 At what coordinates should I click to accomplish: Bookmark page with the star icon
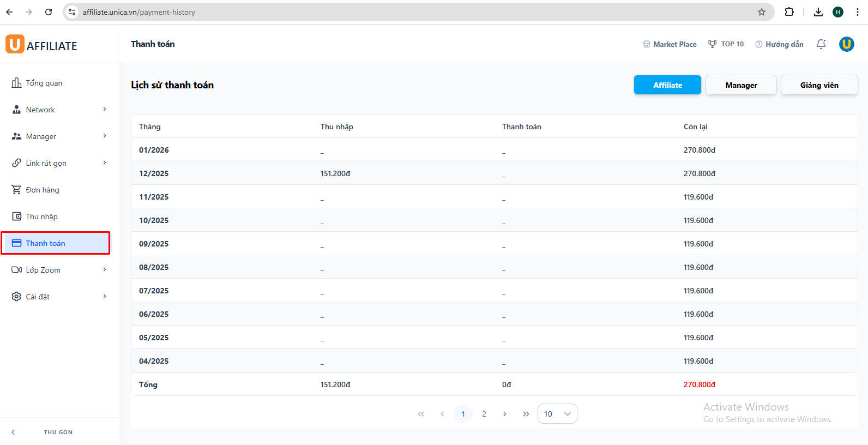click(x=761, y=12)
